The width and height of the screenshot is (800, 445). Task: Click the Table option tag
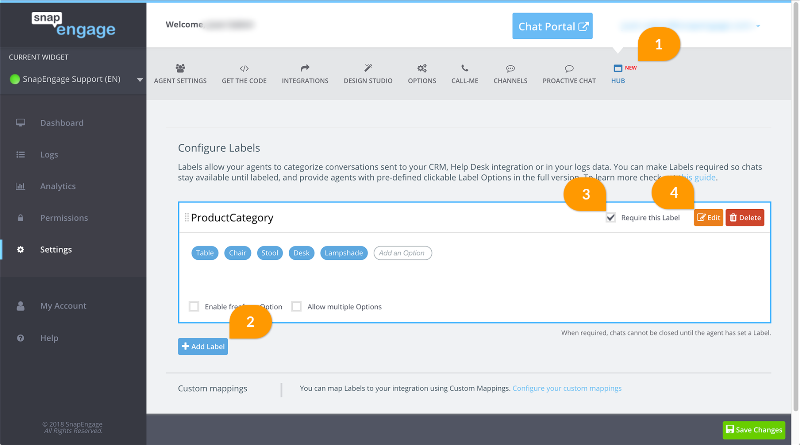click(205, 253)
